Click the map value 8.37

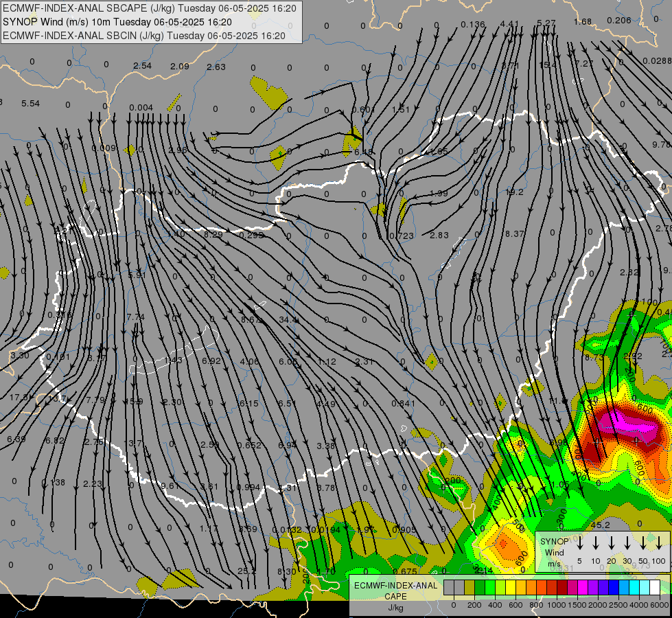point(514,233)
